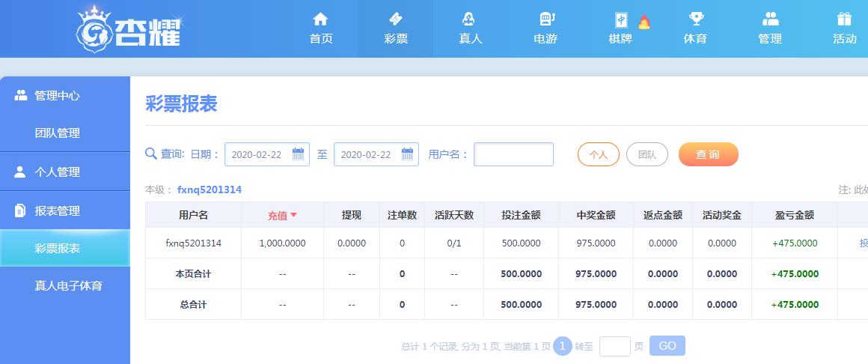
Task: Click the gift box icon above 活动
Action: coord(844,19)
